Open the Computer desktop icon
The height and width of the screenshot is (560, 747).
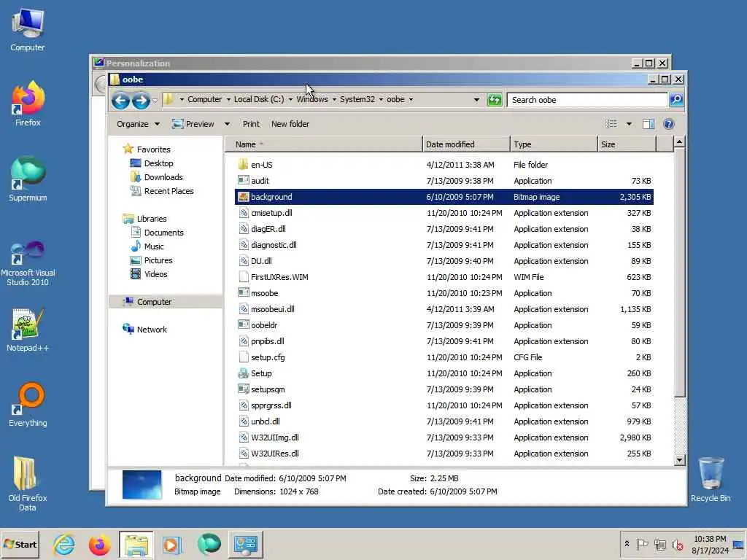click(28, 29)
